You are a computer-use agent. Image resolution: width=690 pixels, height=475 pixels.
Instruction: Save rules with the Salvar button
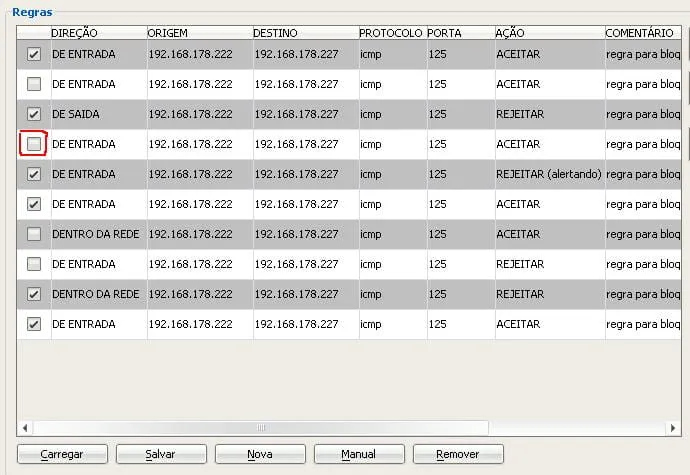[x=161, y=454]
